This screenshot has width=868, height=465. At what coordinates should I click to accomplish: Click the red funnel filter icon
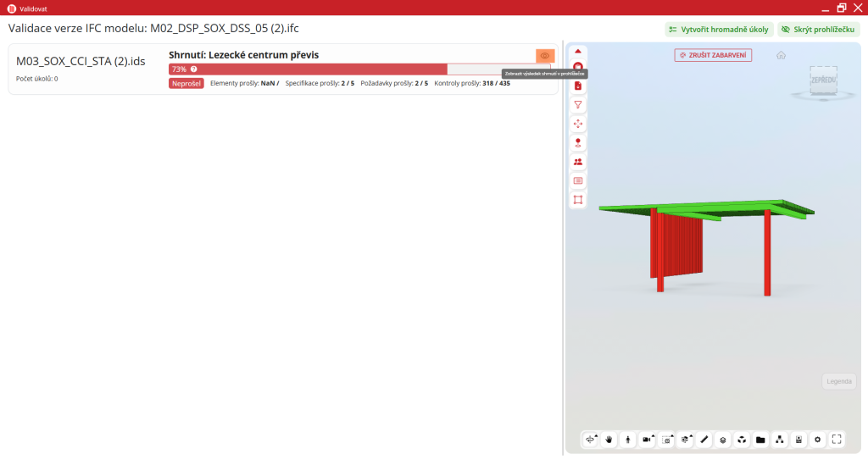[x=578, y=104]
